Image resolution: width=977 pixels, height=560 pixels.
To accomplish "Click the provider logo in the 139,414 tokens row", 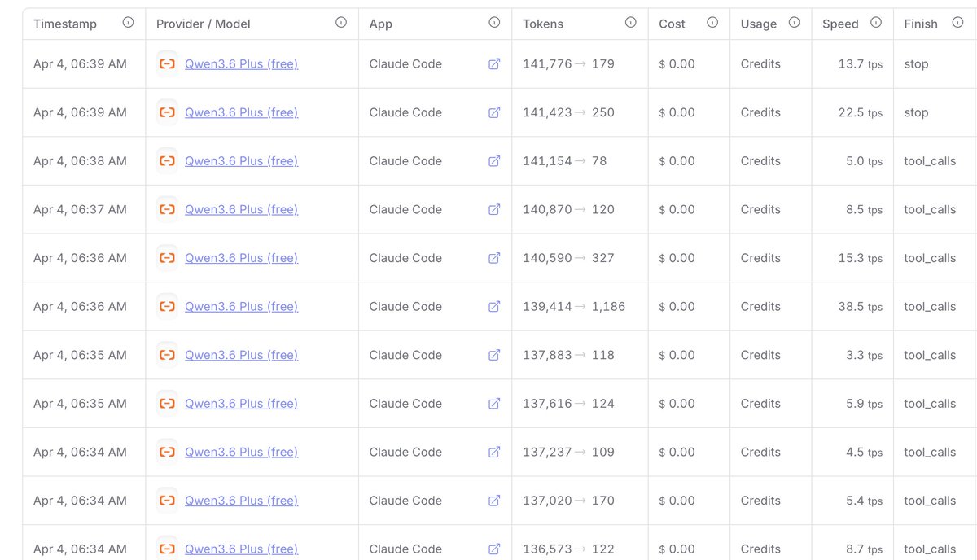I will (x=167, y=307).
